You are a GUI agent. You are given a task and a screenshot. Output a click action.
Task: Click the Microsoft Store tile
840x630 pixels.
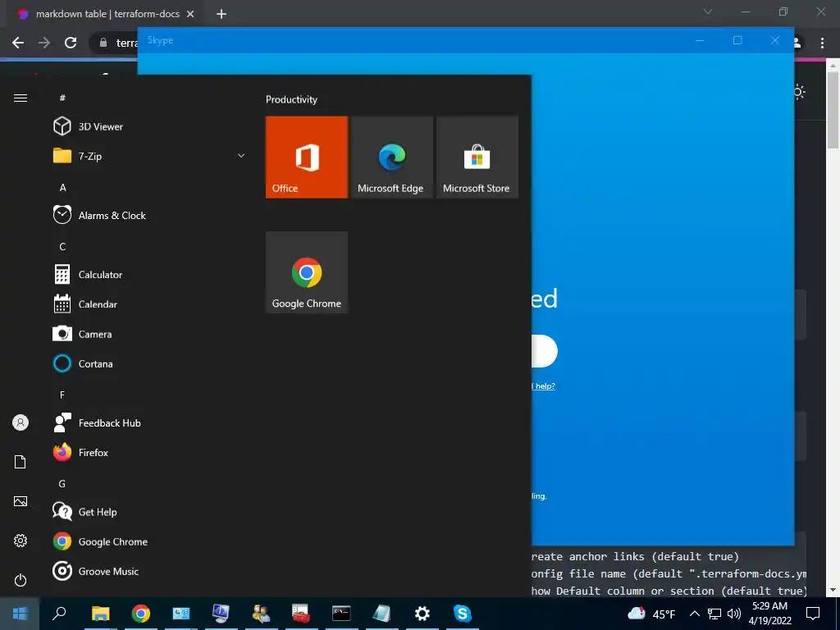477,157
